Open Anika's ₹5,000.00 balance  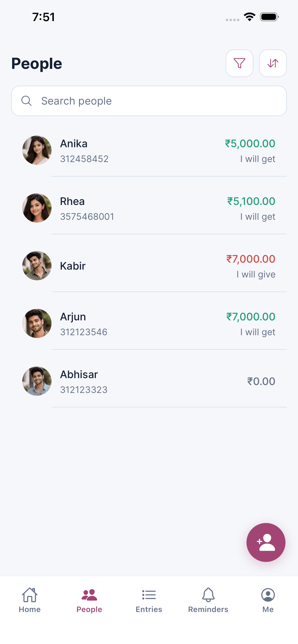[x=250, y=144]
